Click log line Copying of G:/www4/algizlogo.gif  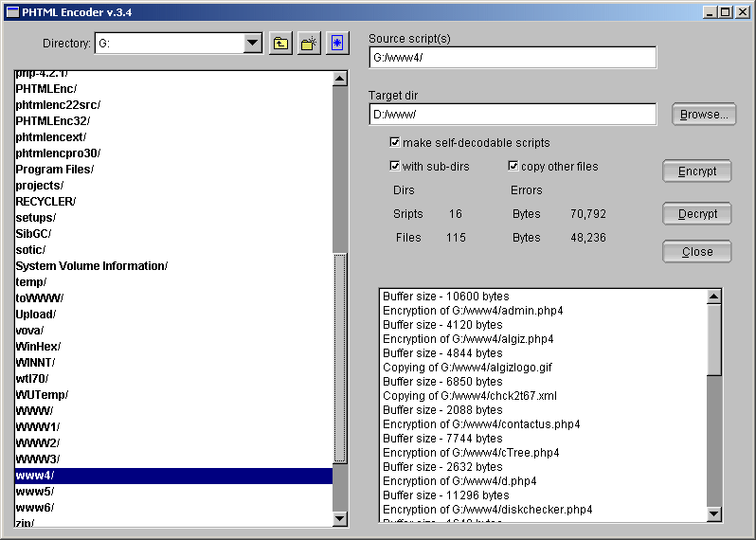click(x=467, y=368)
